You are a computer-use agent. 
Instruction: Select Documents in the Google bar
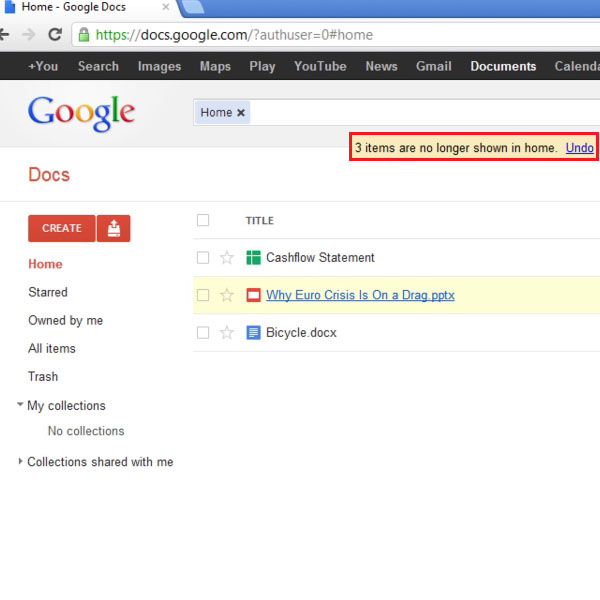503,66
